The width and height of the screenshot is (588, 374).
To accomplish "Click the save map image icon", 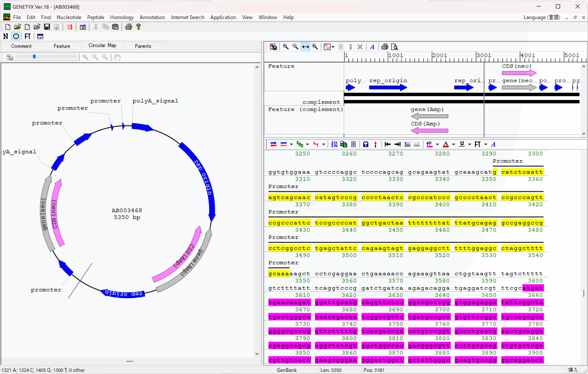I will pyautogui.click(x=273, y=47).
